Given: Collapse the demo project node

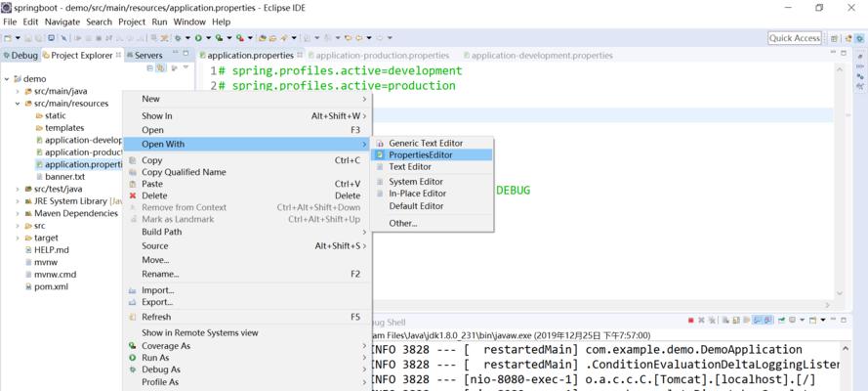Looking at the screenshot, I should click(x=7, y=79).
